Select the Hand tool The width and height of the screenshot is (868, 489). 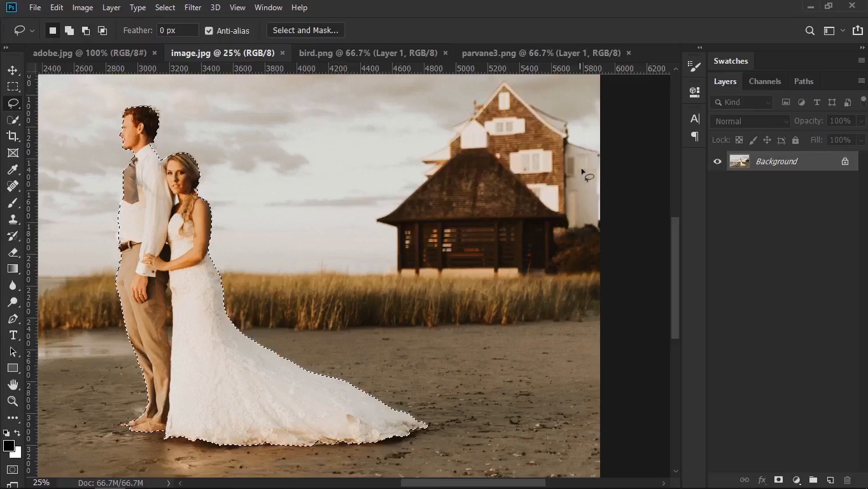(x=13, y=385)
